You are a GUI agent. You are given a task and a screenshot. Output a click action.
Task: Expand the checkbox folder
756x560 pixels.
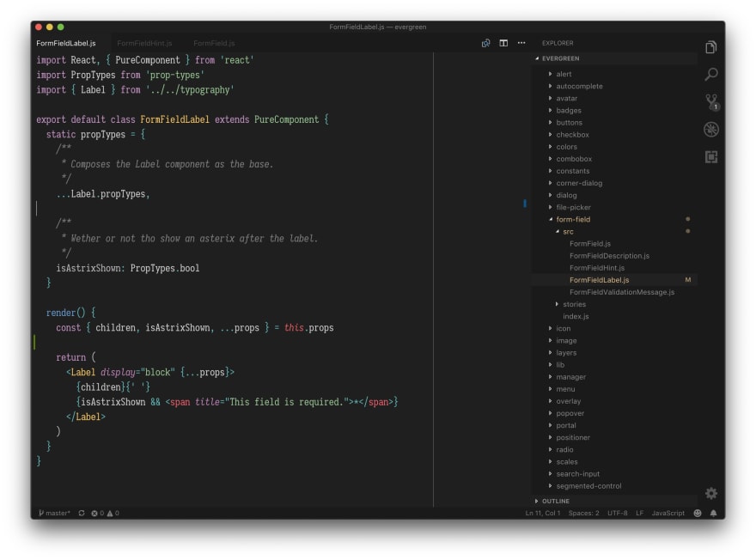click(x=615, y=135)
